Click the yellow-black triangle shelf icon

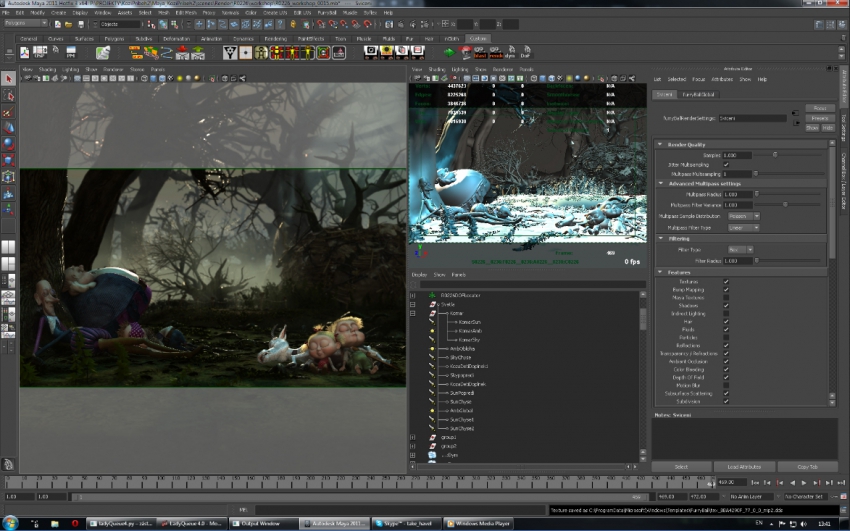click(230, 53)
